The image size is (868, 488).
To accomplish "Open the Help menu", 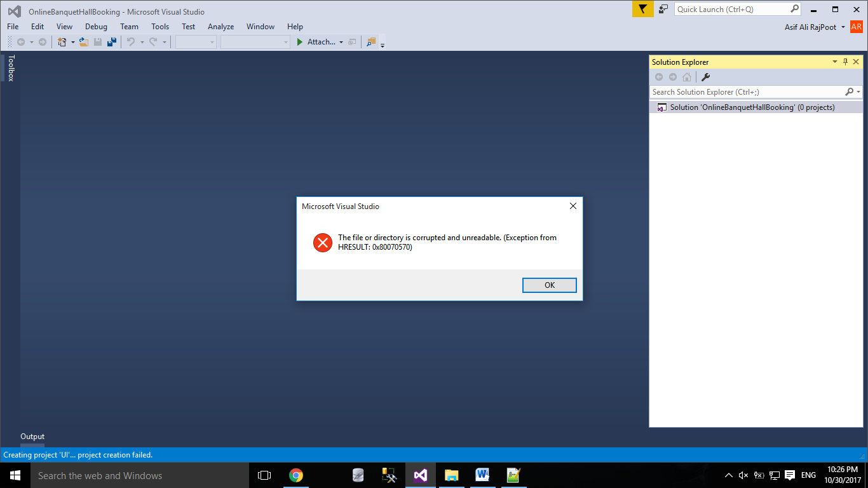I will pyautogui.click(x=295, y=27).
